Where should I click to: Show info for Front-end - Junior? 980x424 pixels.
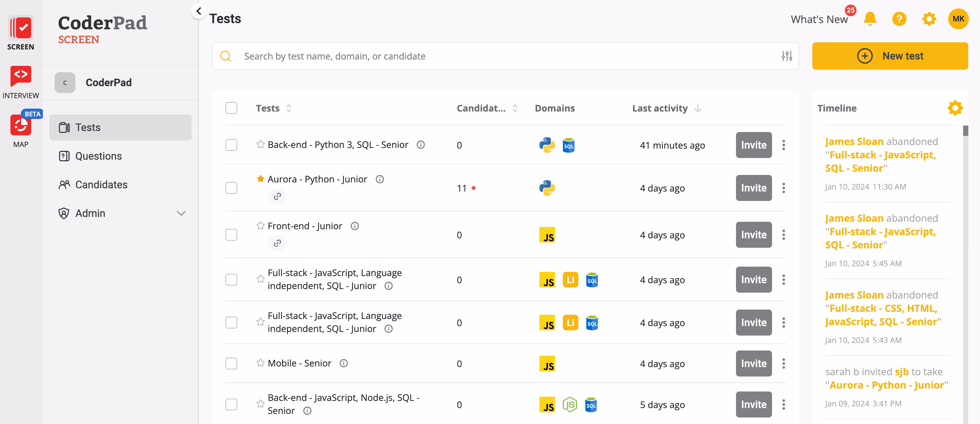pyautogui.click(x=355, y=226)
